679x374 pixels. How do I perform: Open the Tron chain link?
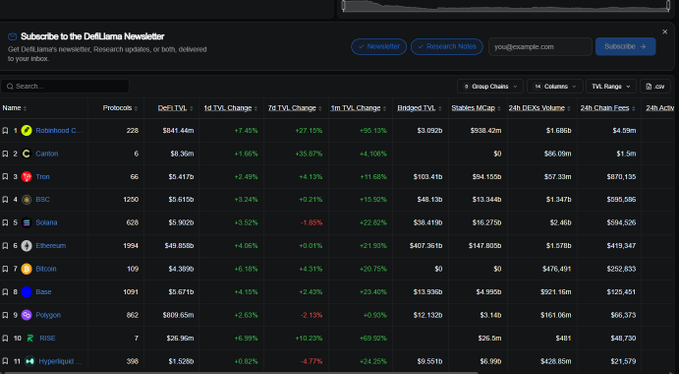[42, 177]
